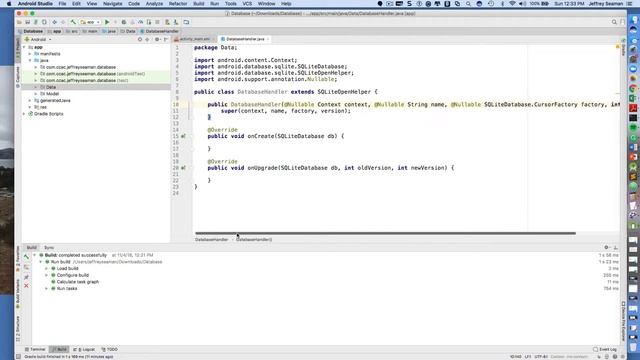640x360 pixels.
Task: Expand Gradle Scripts node
Action: coord(24,114)
